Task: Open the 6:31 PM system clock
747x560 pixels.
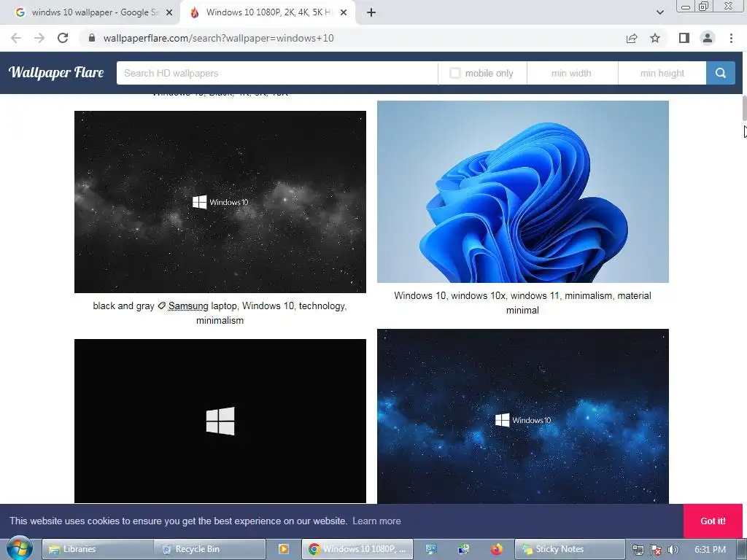Action: point(710,550)
